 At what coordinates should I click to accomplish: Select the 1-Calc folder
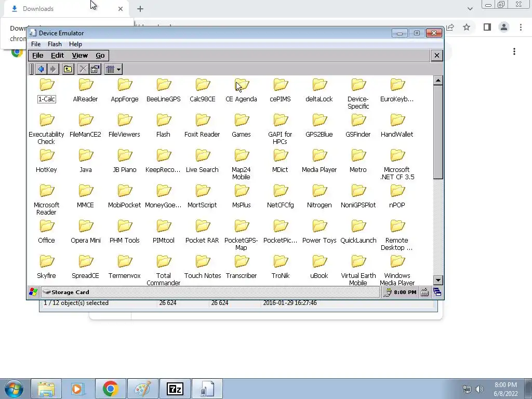(x=46, y=90)
